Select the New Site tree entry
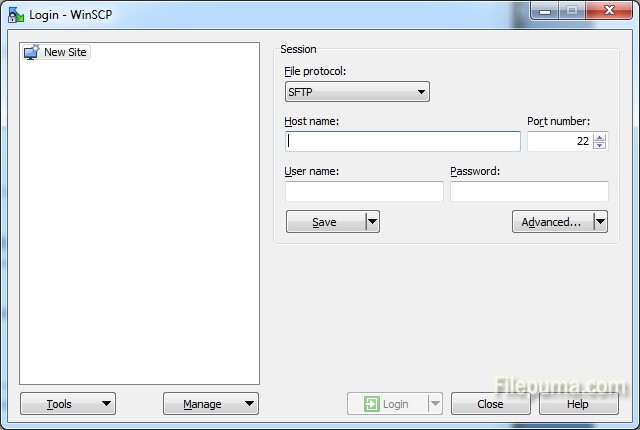Viewport: 640px width, 430px height. (x=64, y=52)
